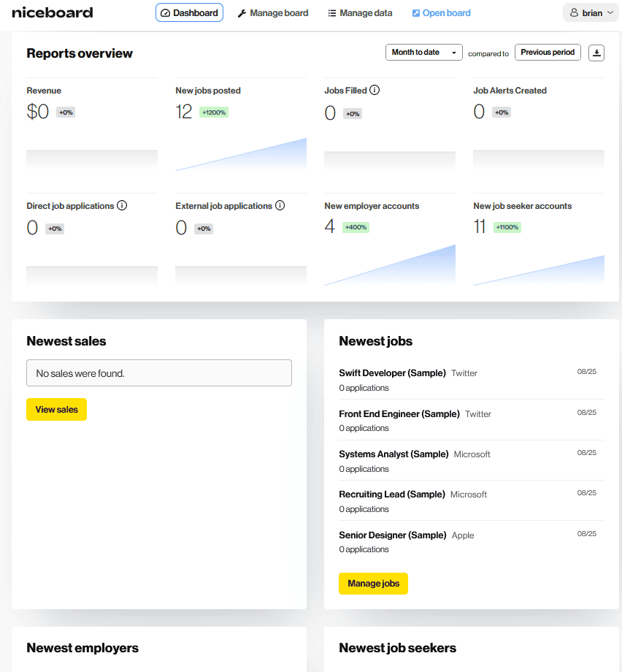Screen dimensions: 622x672
Task: Switch to the Manage board tab
Action: tap(278, 12)
